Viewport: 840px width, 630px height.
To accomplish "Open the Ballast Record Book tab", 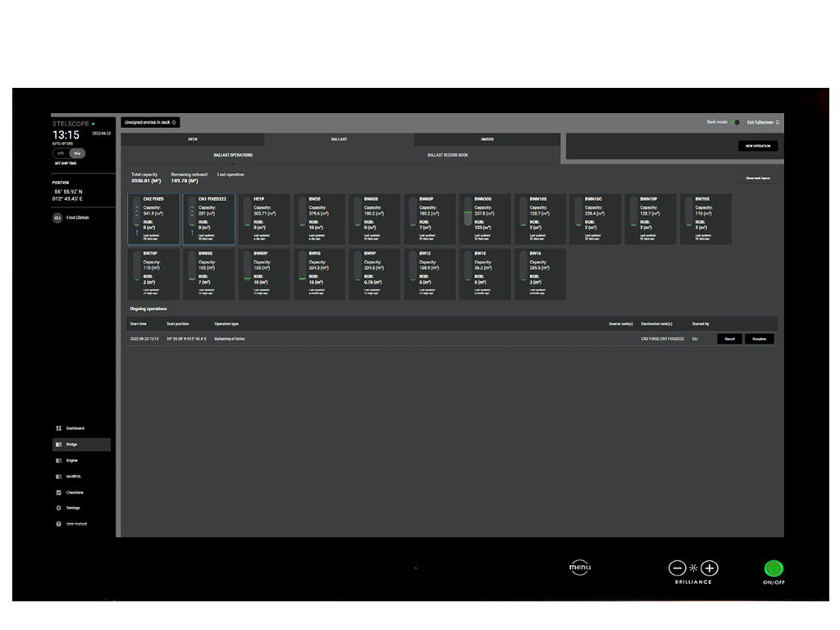I will (x=448, y=154).
